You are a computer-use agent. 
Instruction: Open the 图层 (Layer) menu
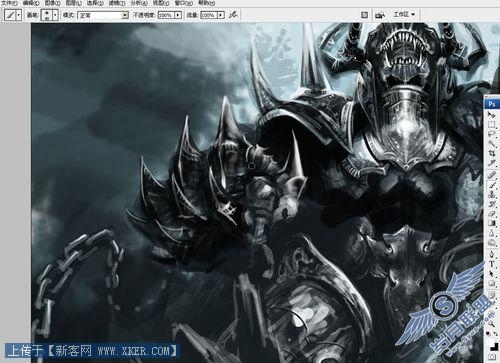pos(73,3)
